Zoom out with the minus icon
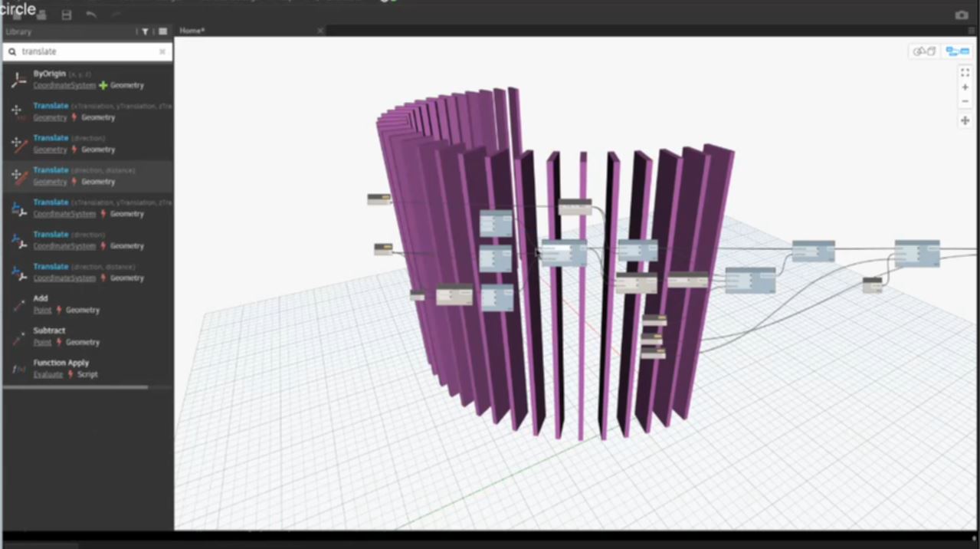The height and width of the screenshot is (549, 980). click(x=965, y=101)
